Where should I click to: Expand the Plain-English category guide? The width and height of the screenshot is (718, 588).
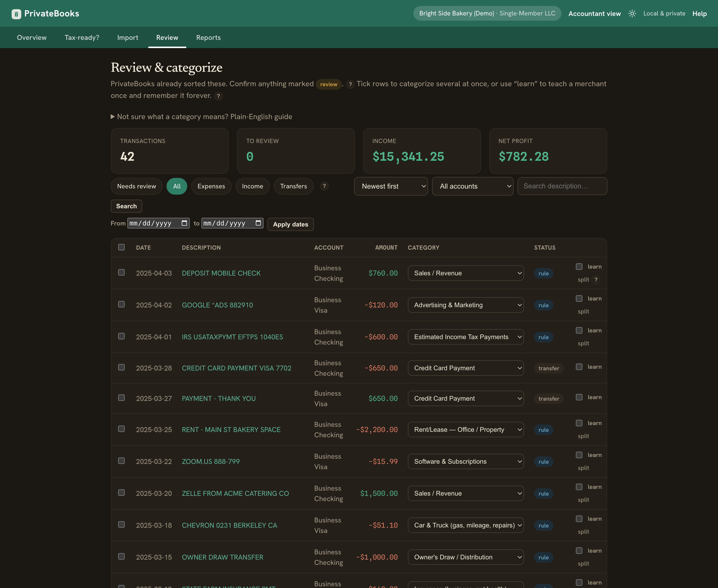click(x=202, y=117)
